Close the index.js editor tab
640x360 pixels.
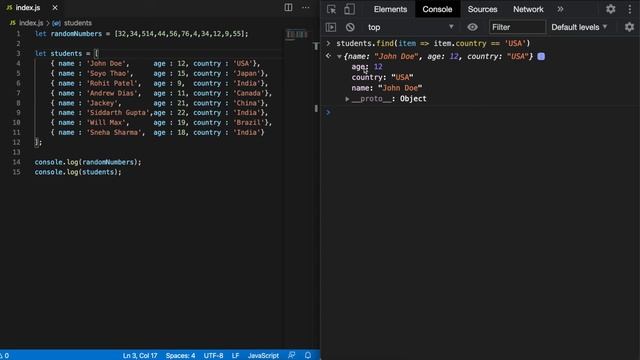point(55,8)
